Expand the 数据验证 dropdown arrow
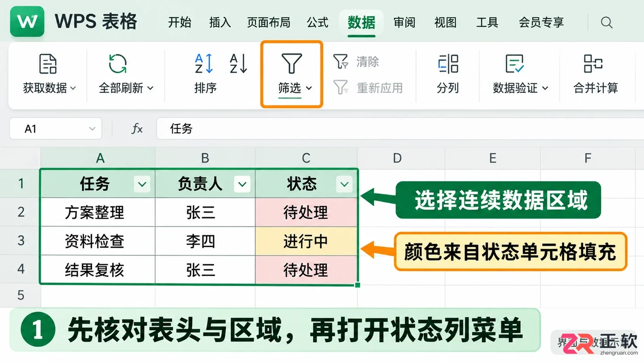Screen dimensions: 644x362 545,88
